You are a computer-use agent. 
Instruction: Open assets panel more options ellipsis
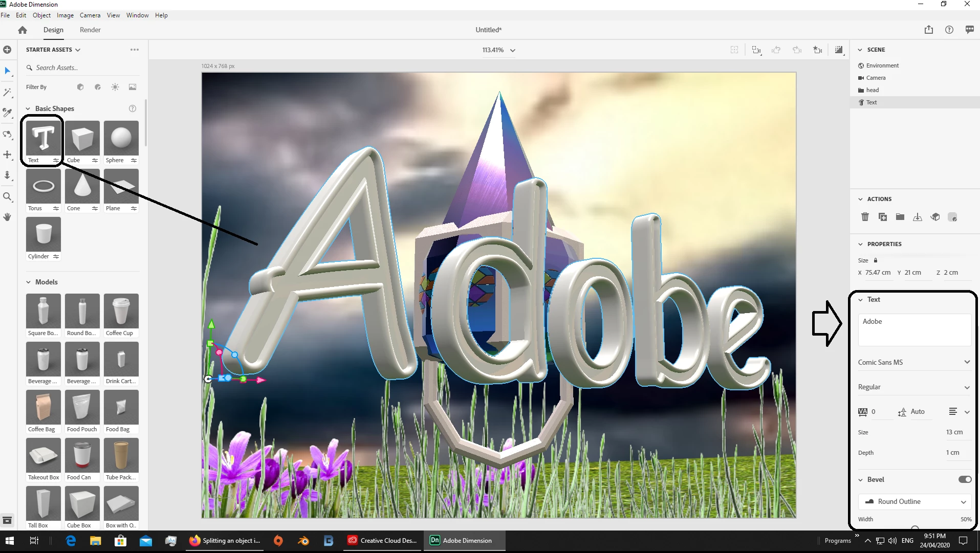pyautogui.click(x=135, y=50)
